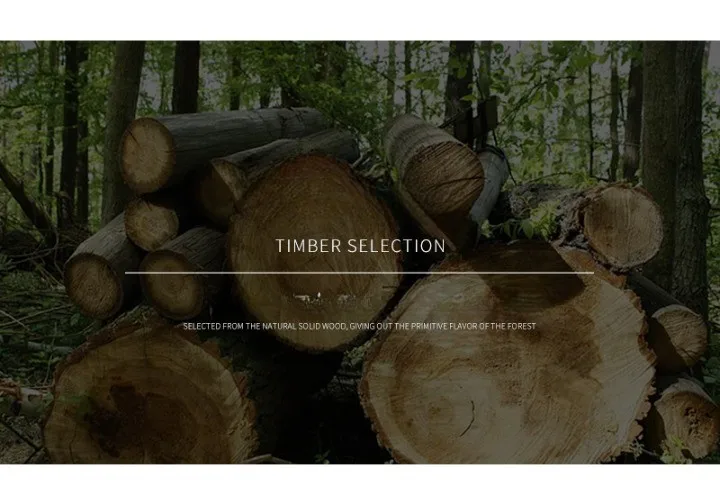Click the horizontal divider line under the heading
This screenshot has width=720, height=494.
point(359,273)
